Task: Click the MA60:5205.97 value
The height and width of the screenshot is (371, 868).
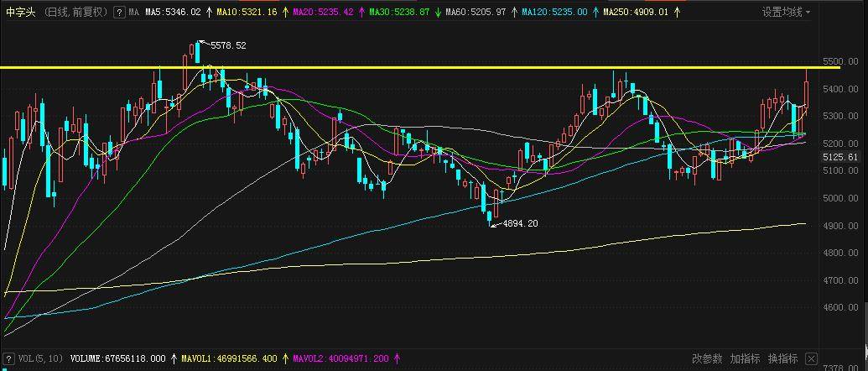Action: tap(476, 13)
